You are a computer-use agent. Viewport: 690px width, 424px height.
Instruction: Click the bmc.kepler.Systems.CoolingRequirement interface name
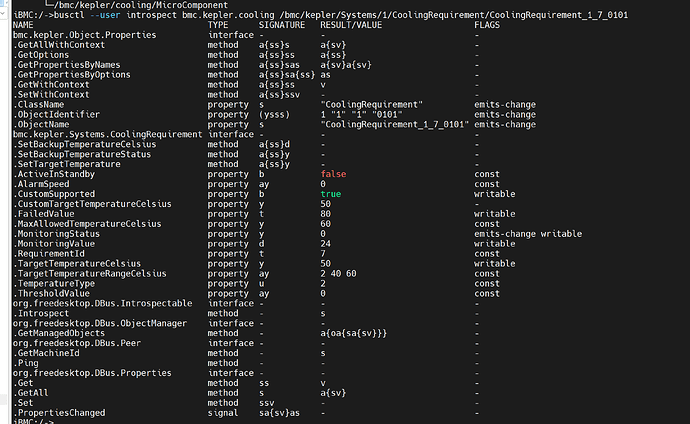pos(107,134)
